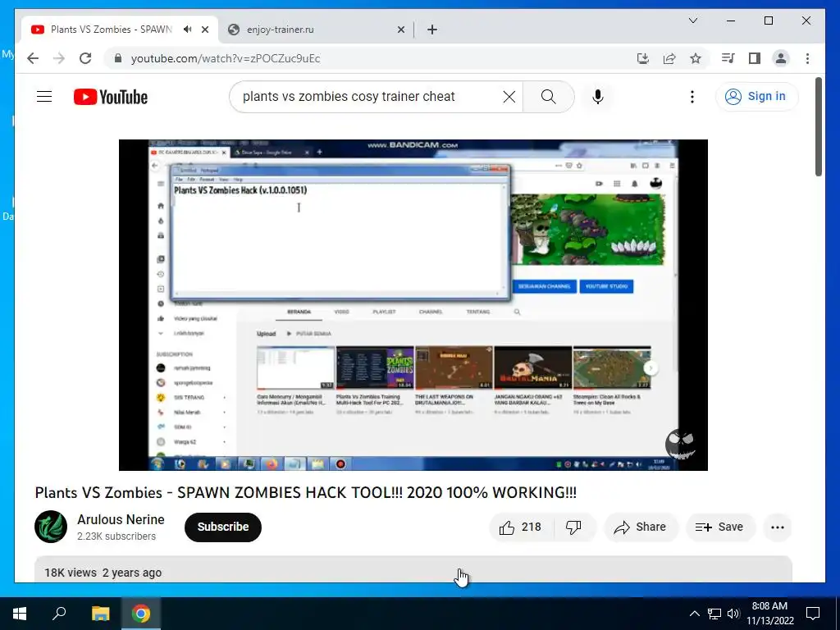Click the video title text

point(305,493)
